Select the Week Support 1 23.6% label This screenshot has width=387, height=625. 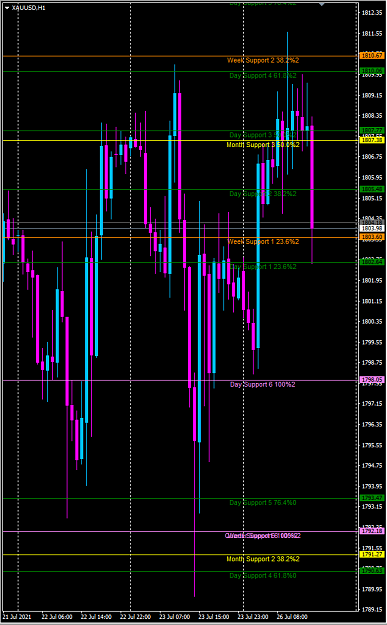[x=263, y=242]
